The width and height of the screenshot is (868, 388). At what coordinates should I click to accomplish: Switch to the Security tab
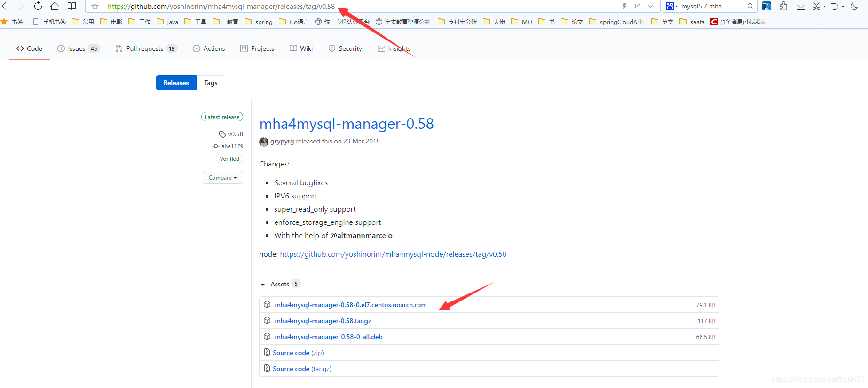point(345,48)
